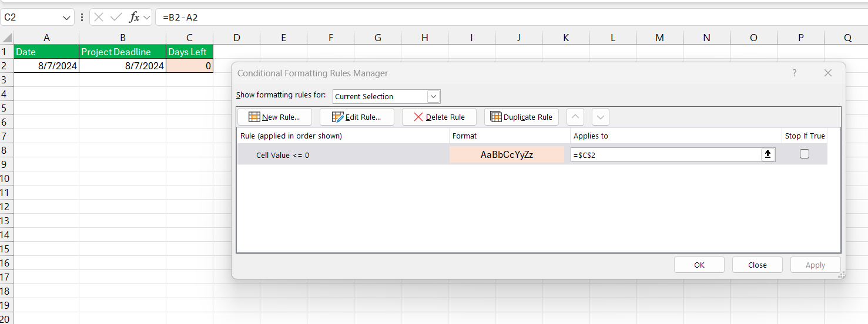Toggle the Stop If True checkbox

pos(805,154)
